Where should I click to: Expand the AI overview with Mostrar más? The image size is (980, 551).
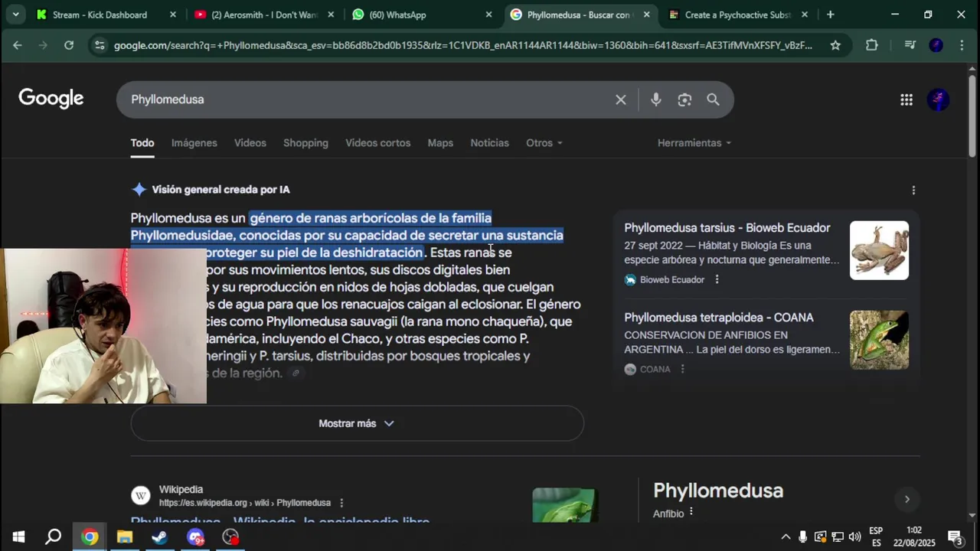tap(357, 423)
